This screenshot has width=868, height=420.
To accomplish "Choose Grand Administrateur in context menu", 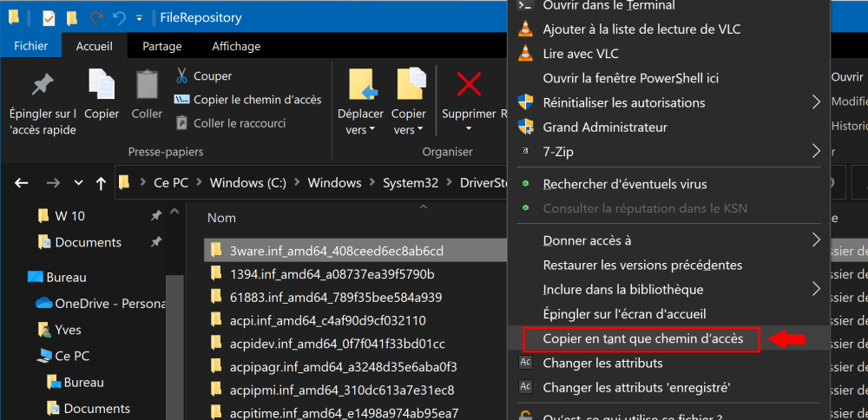I will click(669, 128).
